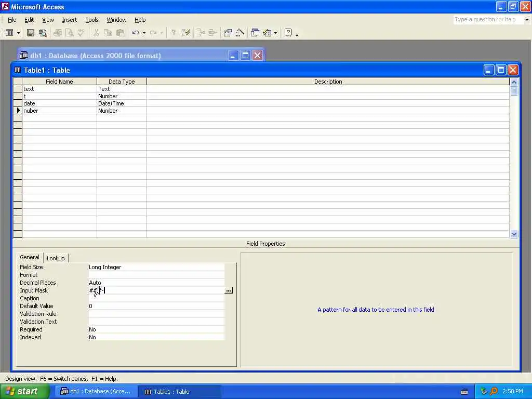Click the Insert Rows toolbar icon
Viewport: 532px width, 399px height.
tap(201, 33)
